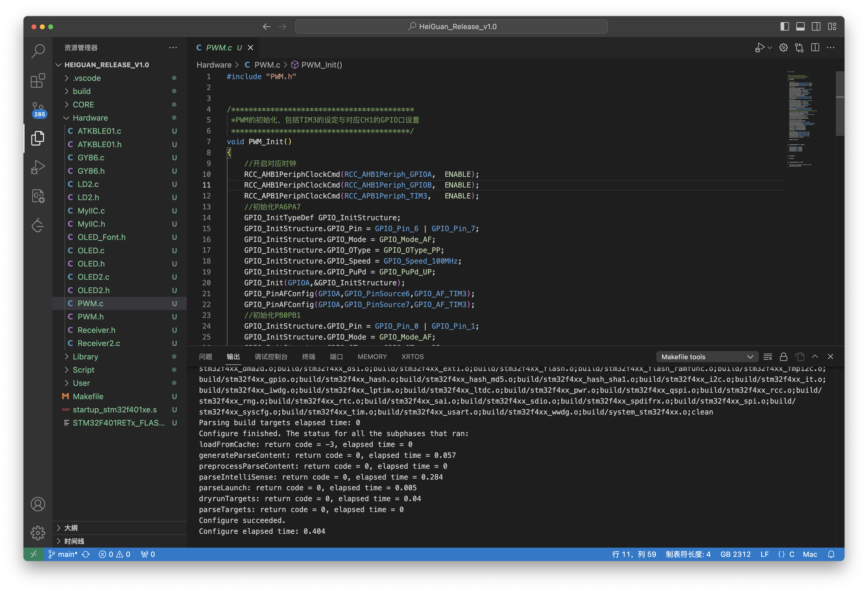Click 行 11, 列 59 cursor position
Viewport: 868px width, 592px height.
634,554
